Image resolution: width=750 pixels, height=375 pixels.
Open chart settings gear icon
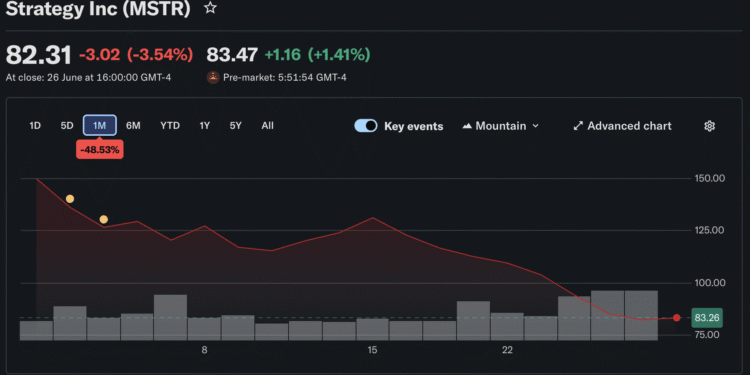709,126
